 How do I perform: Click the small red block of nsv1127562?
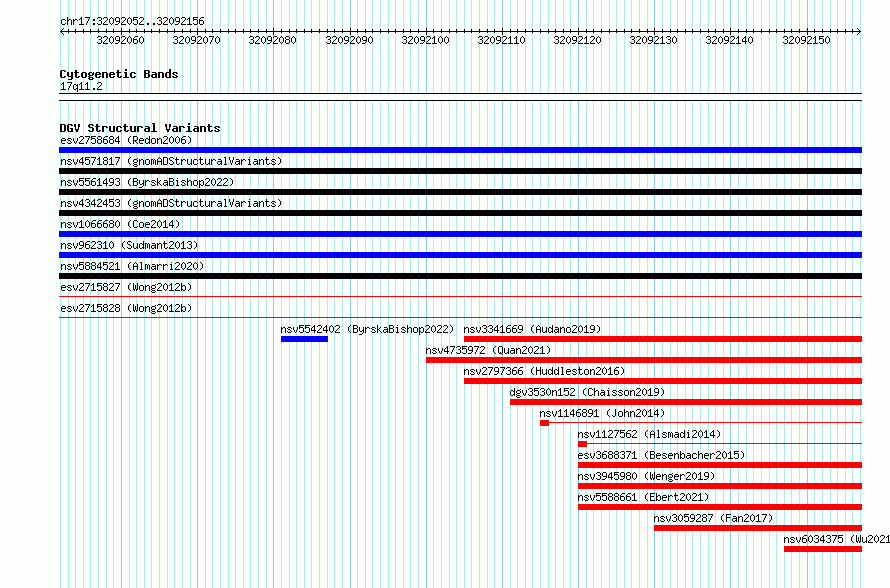(582, 444)
